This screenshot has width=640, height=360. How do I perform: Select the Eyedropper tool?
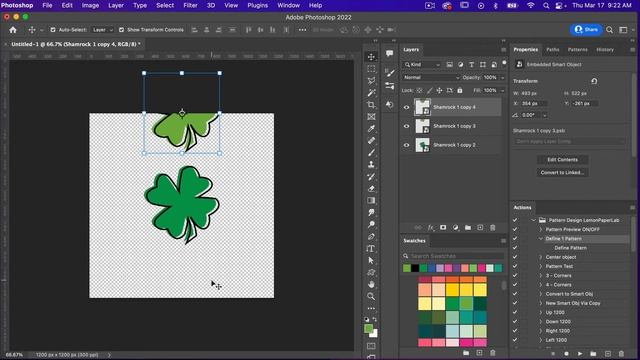[x=371, y=129]
